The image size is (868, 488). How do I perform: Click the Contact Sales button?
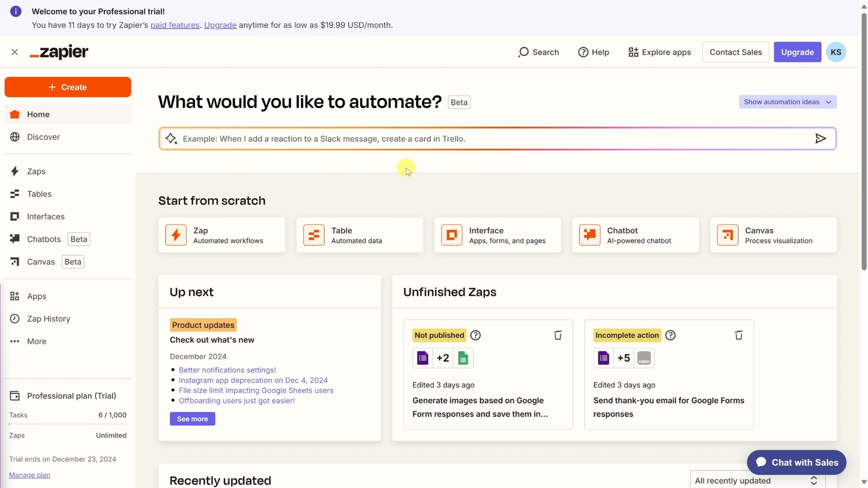tap(735, 52)
